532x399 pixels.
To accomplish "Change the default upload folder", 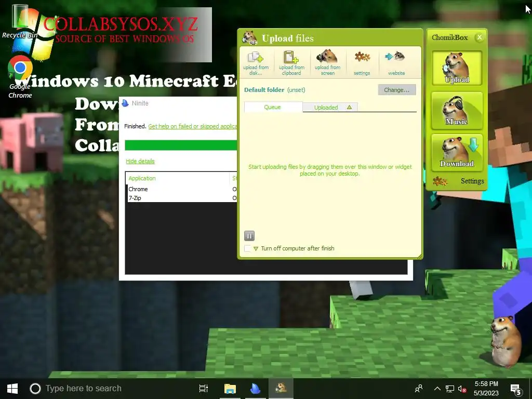I will [396, 90].
